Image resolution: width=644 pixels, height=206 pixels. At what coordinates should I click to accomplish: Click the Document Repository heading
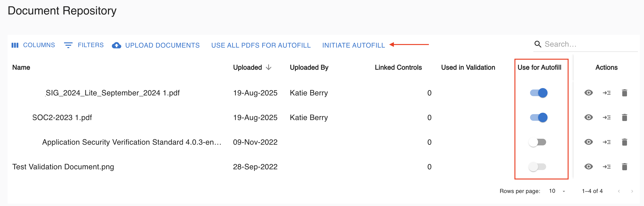point(62,11)
